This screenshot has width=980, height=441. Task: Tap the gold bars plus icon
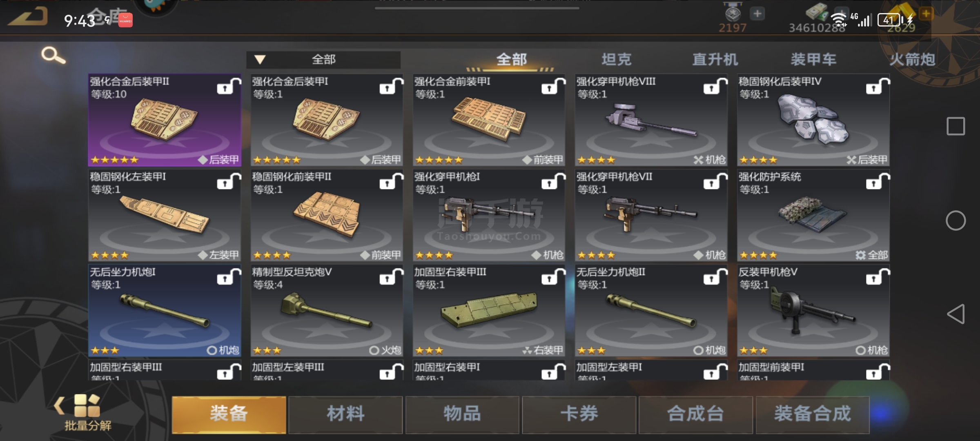pyautogui.click(x=926, y=13)
